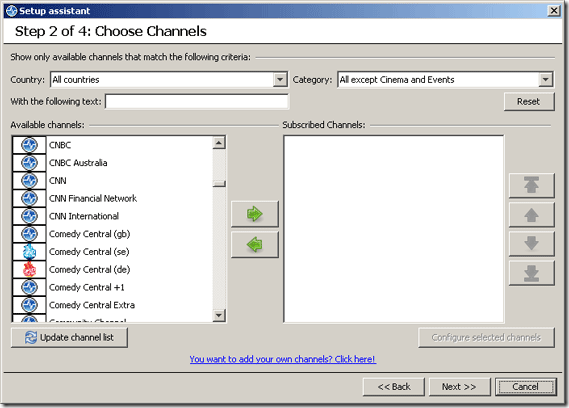Click the channel list scrollbar down arrow

click(219, 315)
